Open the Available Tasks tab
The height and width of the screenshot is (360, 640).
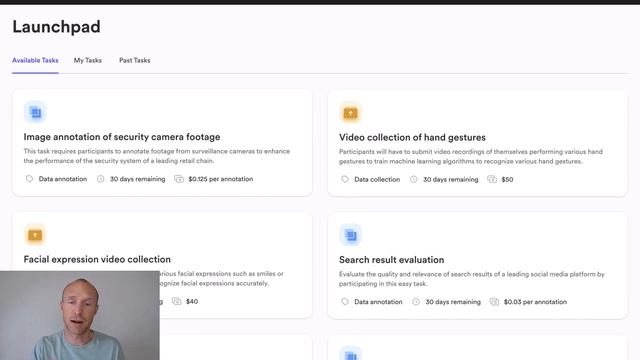35,60
